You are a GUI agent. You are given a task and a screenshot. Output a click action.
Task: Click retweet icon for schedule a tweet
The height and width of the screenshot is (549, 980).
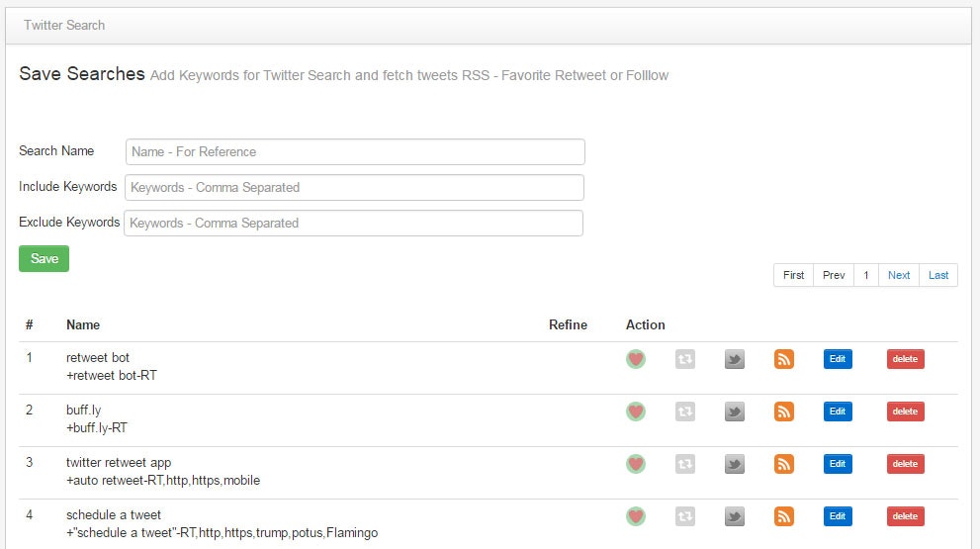(685, 516)
